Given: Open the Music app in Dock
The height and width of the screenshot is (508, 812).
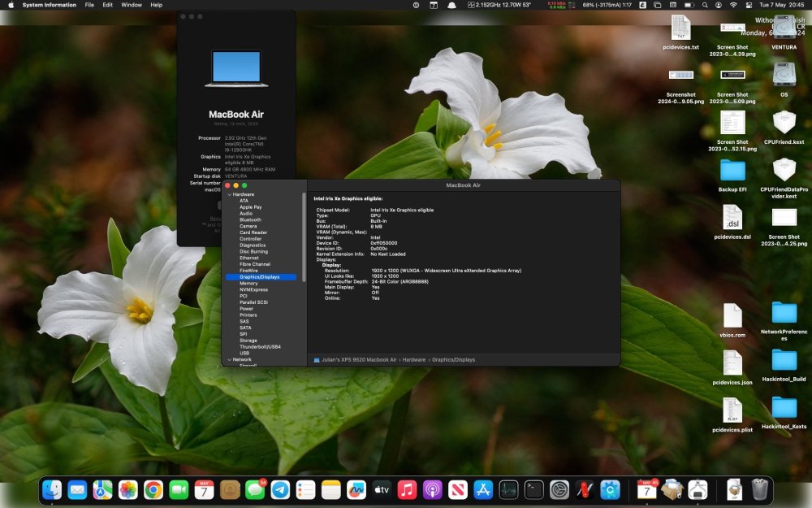Looking at the screenshot, I should (407, 490).
